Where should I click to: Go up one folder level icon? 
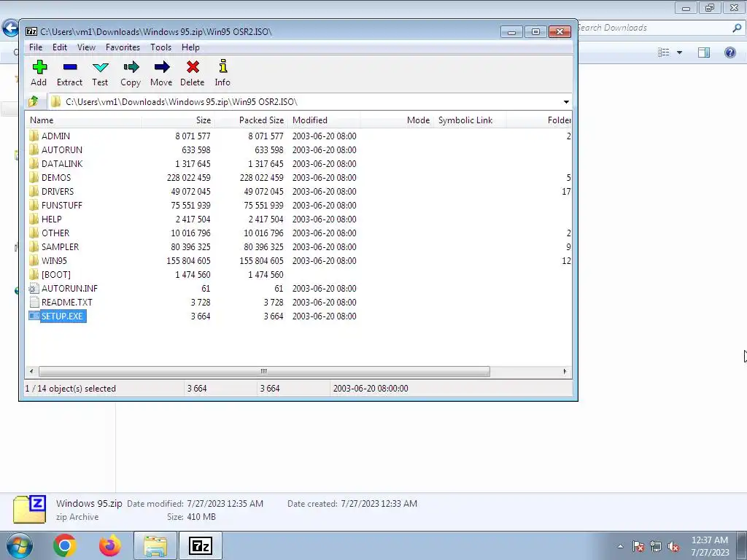[34, 101]
